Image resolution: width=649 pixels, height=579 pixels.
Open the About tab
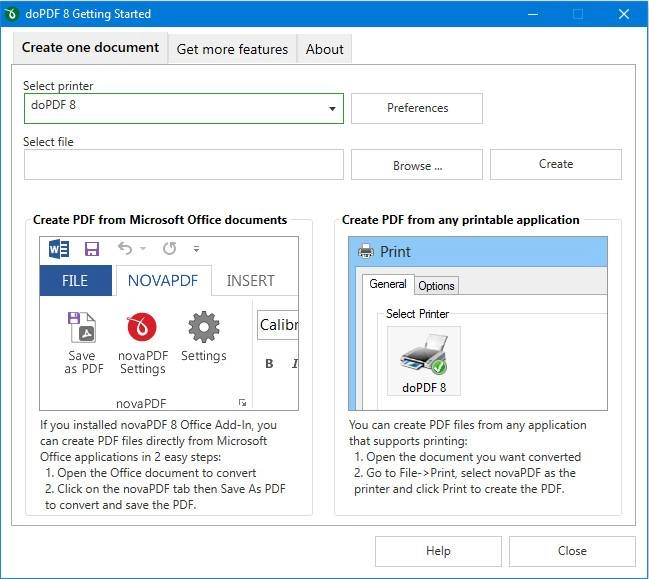click(x=324, y=49)
